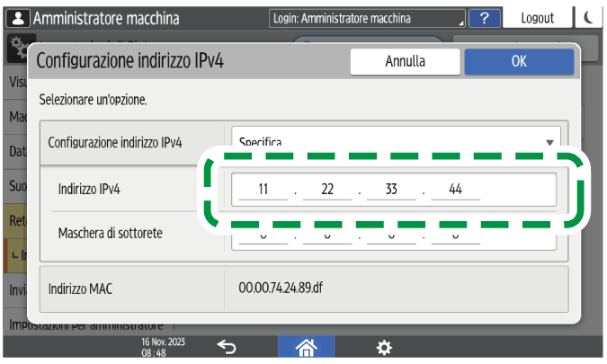This screenshot has width=607, height=364.
Task: Click the user account icon
Action: pos(18,18)
